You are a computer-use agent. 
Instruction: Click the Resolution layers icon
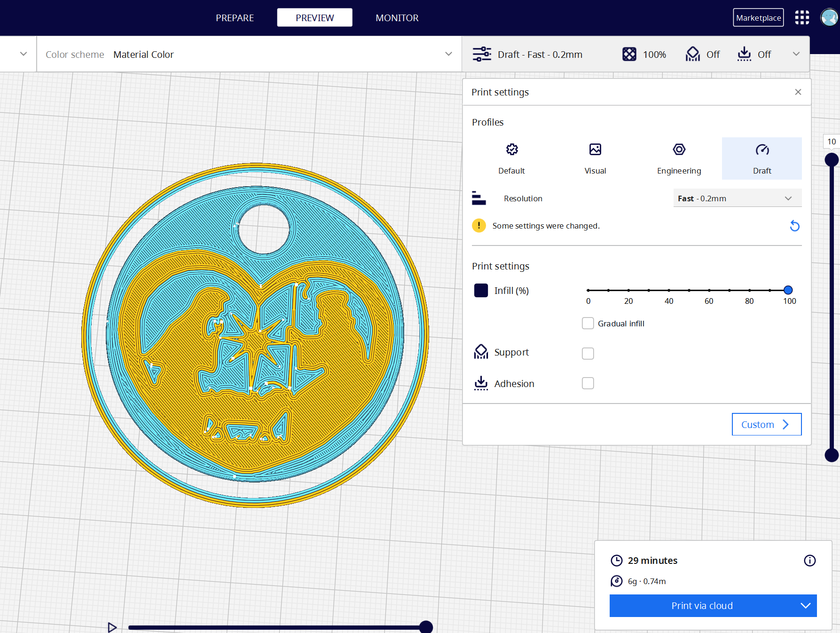click(x=479, y=198)
